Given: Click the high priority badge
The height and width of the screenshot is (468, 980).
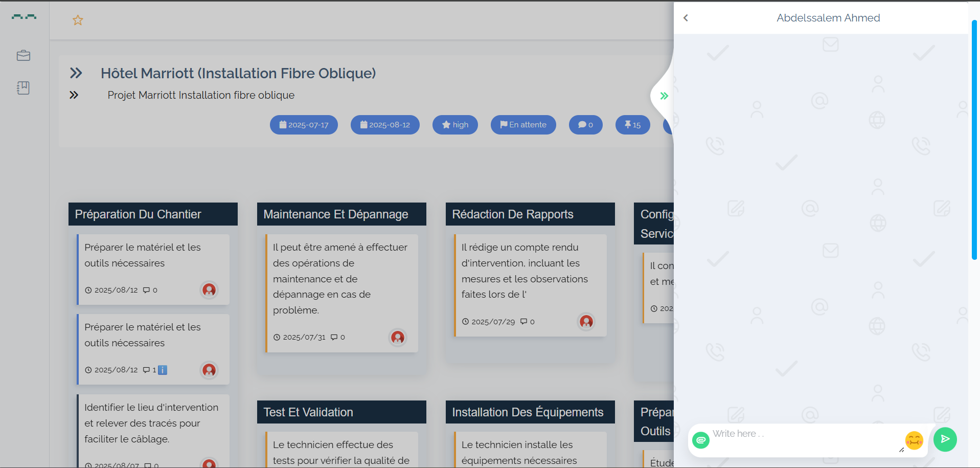Looking at the screenshot, I should pyautogui.click(x=455, y=125).
